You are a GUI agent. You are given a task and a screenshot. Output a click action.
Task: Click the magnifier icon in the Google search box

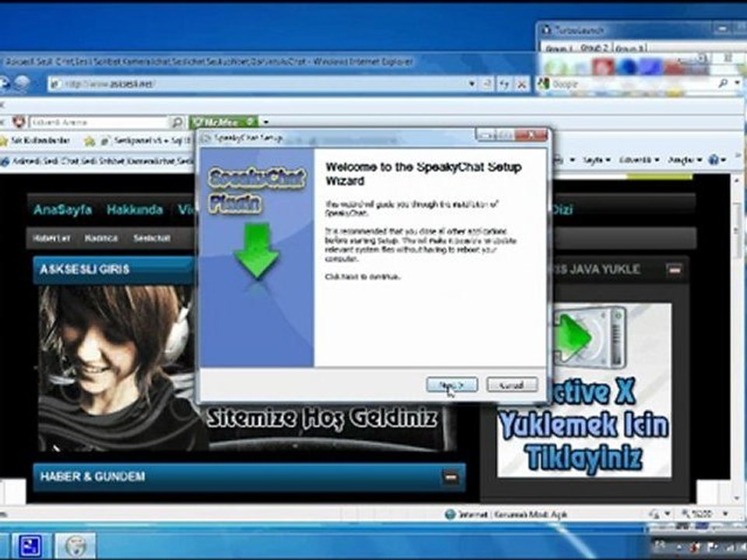723,84
